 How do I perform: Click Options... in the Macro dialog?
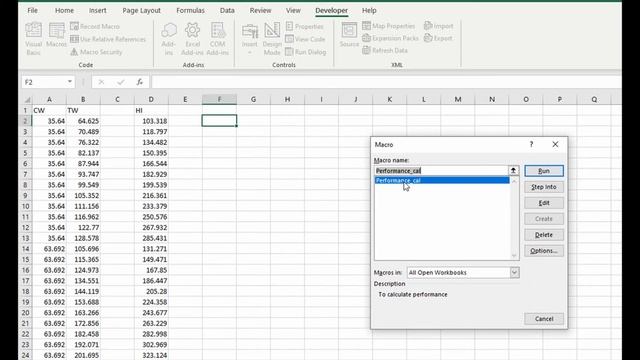pos(544,251)
